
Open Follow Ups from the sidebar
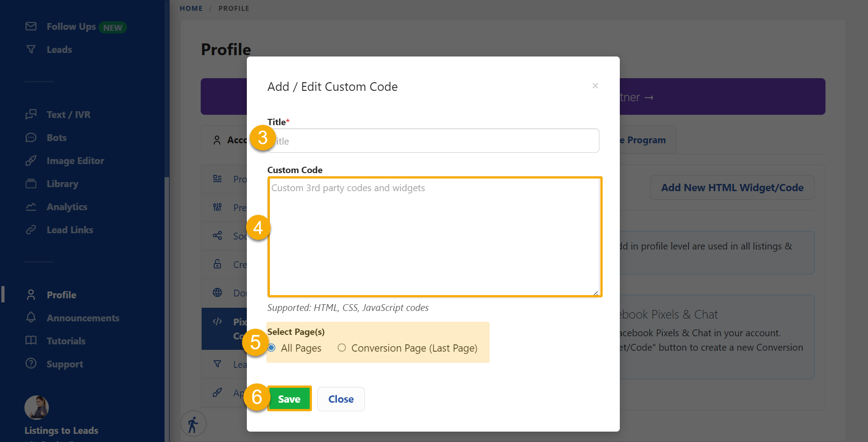pos(71,26)
